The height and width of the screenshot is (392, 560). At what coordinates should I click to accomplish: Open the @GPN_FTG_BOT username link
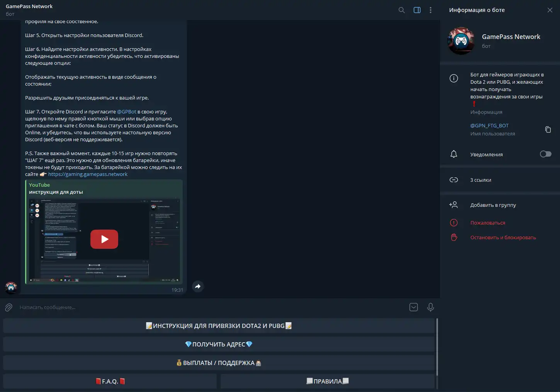[489, 125]
